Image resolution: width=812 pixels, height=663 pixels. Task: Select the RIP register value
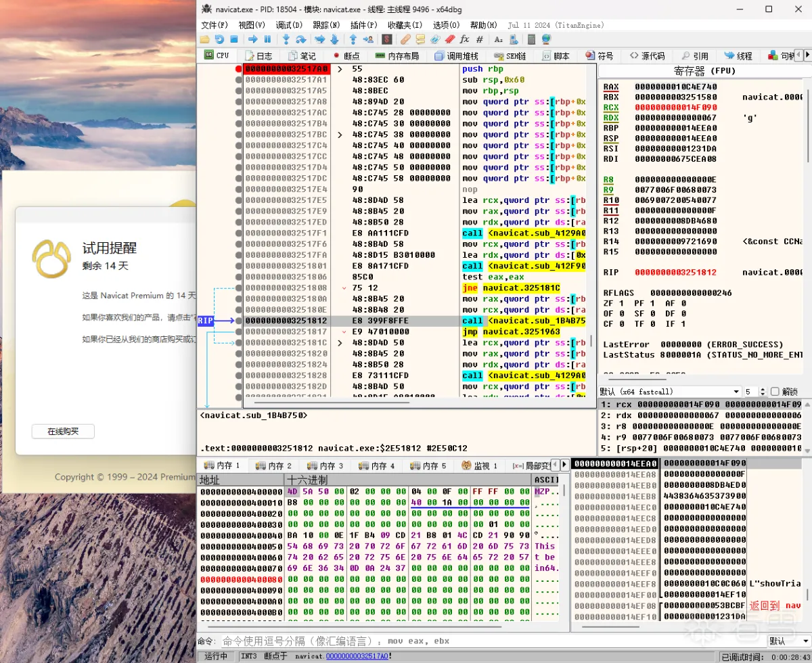[x=677, y=272]
